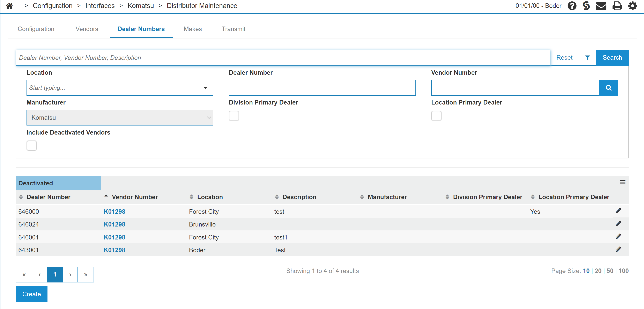
Task: Click the Create button
Action: [x=31, y=294]
